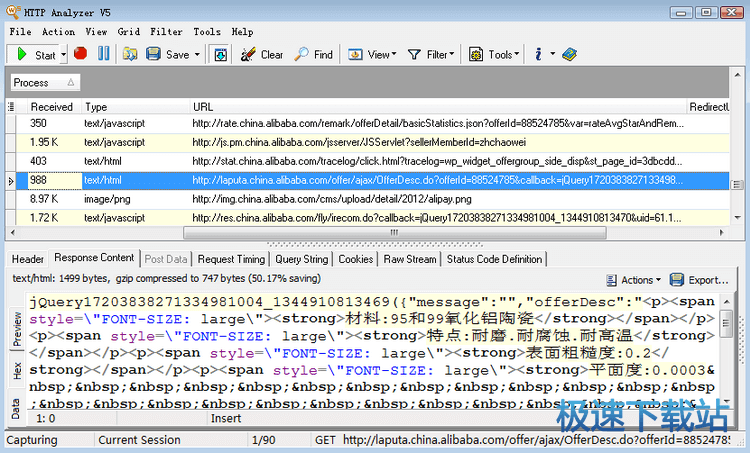Open the Actions dropdown
Image resolution: width=750 pixels, height=453 pixels.
633,280
